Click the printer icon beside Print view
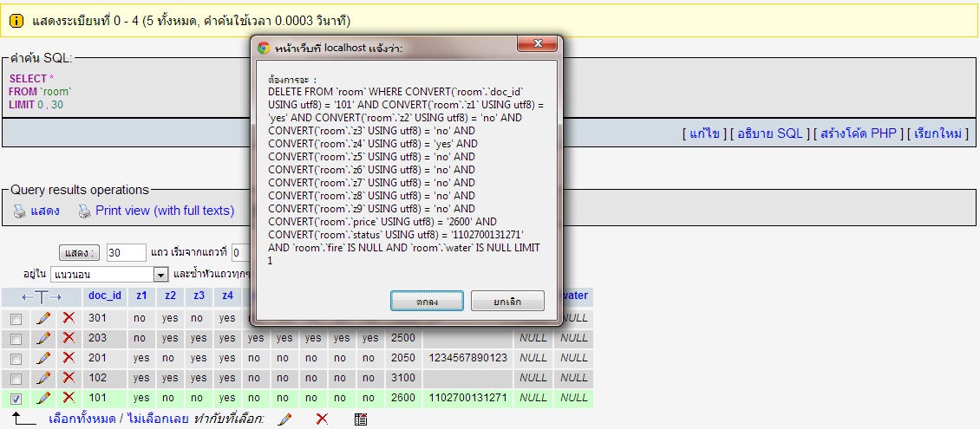 point(84,211)
